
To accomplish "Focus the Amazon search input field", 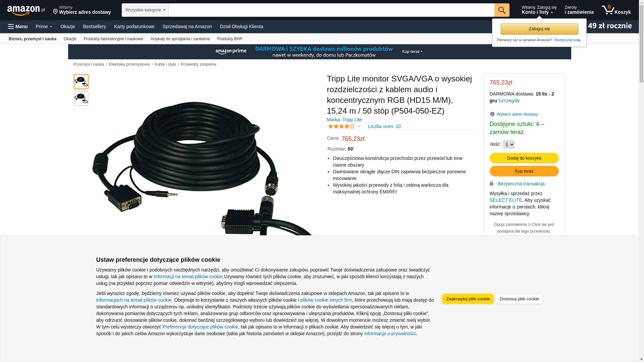I will click(x=331, y=10).
